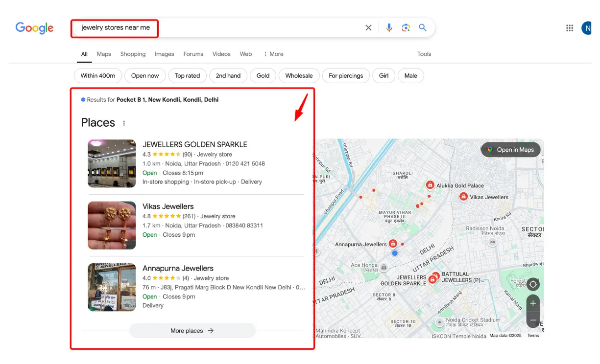Open Google Lens image search
The height and width of the screenshot is (364, 600).
[x=406, y=28]
